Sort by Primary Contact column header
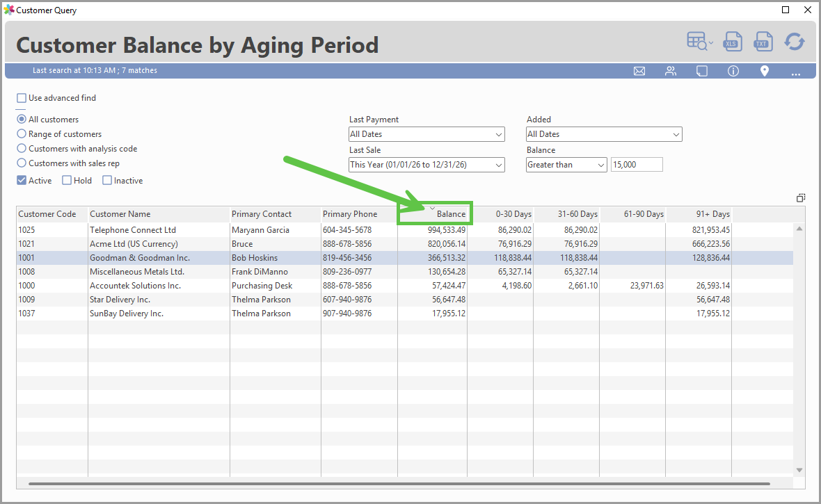 [x=276, y=214]
